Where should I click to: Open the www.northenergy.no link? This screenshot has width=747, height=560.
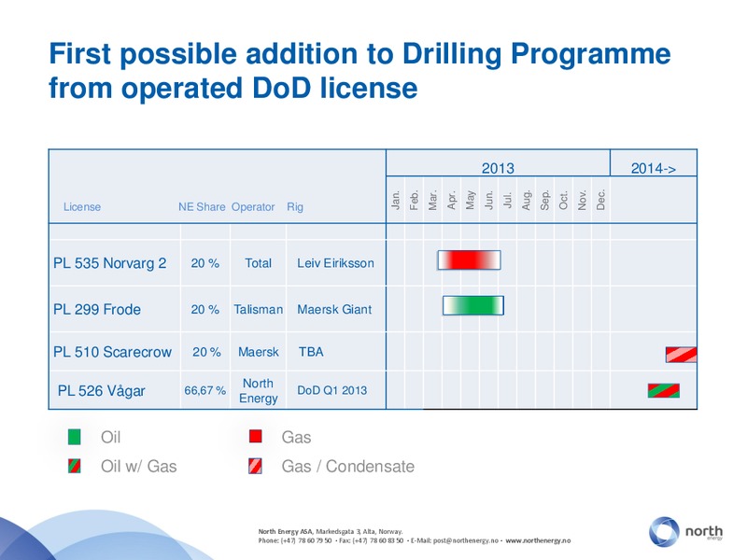538,540
